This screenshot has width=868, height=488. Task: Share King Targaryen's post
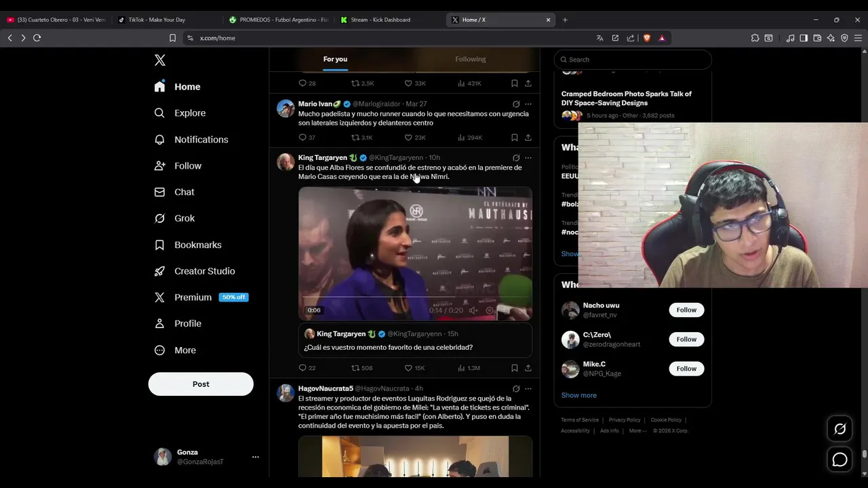(x=528, y=368)
